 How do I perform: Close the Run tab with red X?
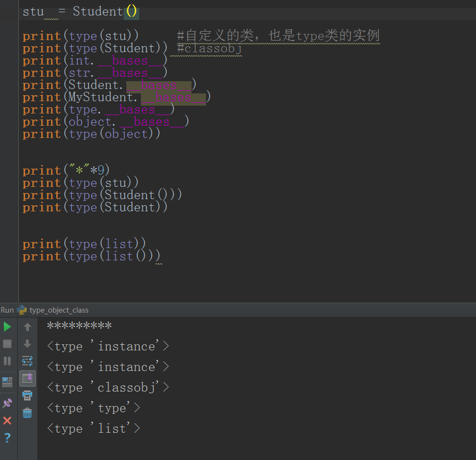click(7, 421)
